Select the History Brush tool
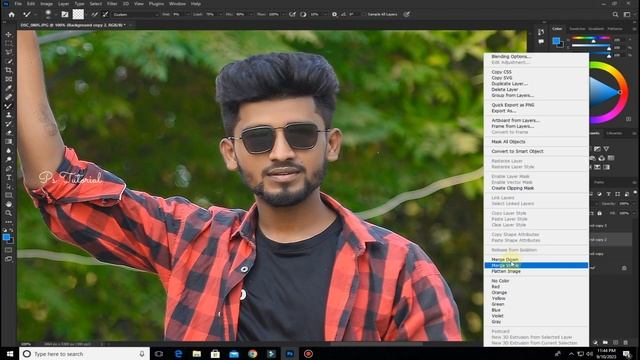This screenshot has height=360, width=640. (x=9, y=124)
